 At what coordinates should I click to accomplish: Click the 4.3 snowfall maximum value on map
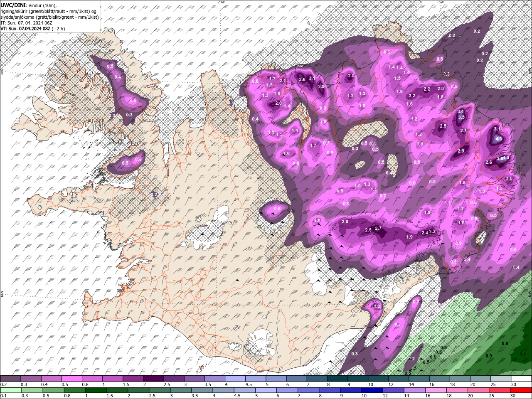click(499, 139)
